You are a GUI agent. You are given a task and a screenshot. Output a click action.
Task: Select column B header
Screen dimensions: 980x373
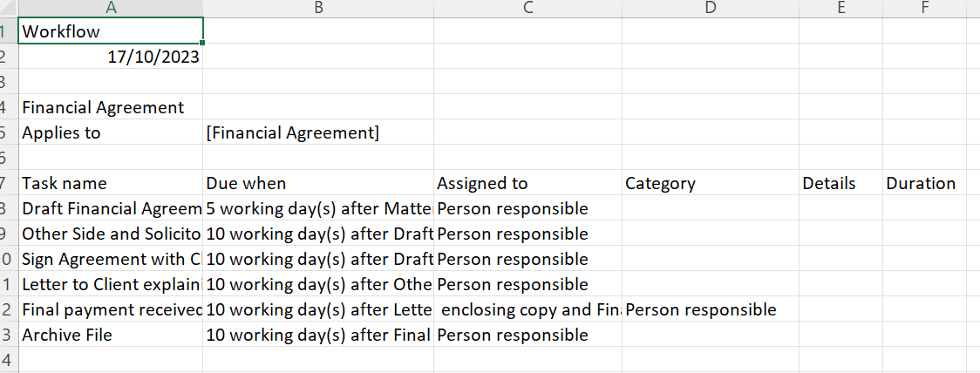(x=318, y=8)
